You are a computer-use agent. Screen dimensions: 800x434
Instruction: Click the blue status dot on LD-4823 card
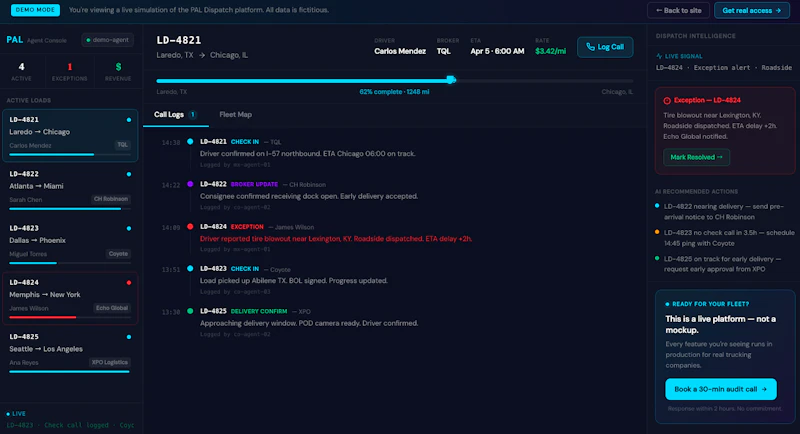129,228
